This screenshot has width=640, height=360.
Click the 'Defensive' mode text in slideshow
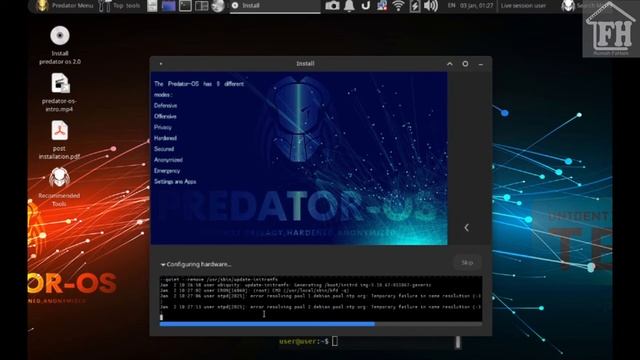(165, 105)
